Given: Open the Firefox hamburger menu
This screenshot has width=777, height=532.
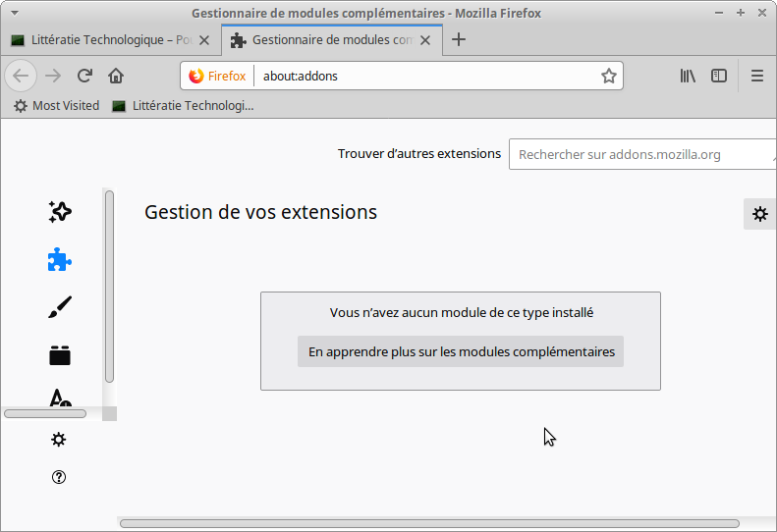Looking at the screenshot, I should pos(757,76).
